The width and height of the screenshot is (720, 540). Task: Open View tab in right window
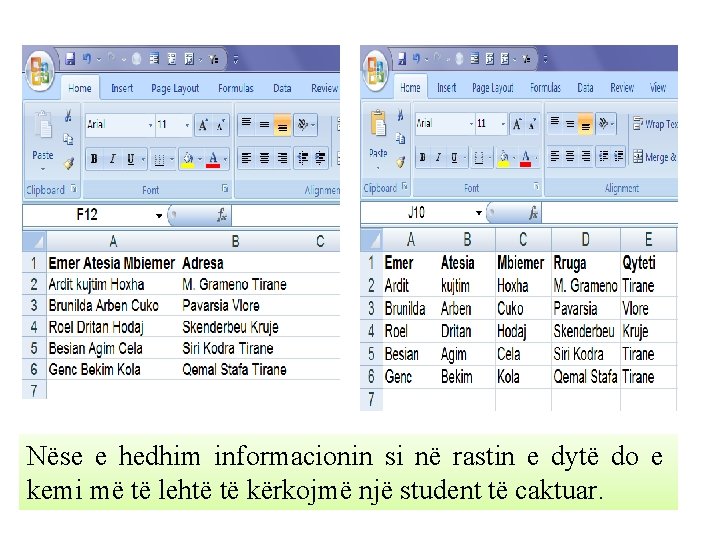(x=658, y=87)
